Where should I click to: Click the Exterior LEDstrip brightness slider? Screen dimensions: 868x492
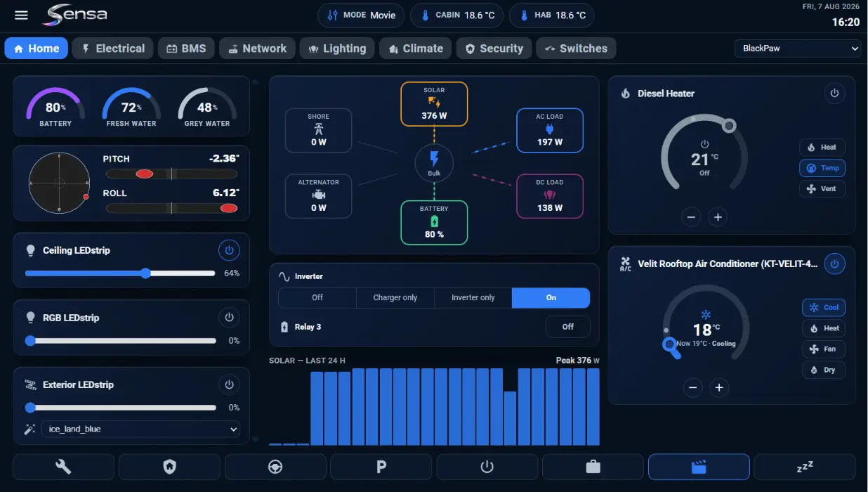pos(121,408)
